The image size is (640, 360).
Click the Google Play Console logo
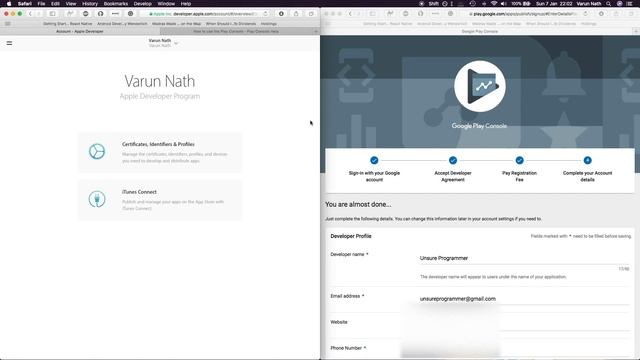point(480,86)
